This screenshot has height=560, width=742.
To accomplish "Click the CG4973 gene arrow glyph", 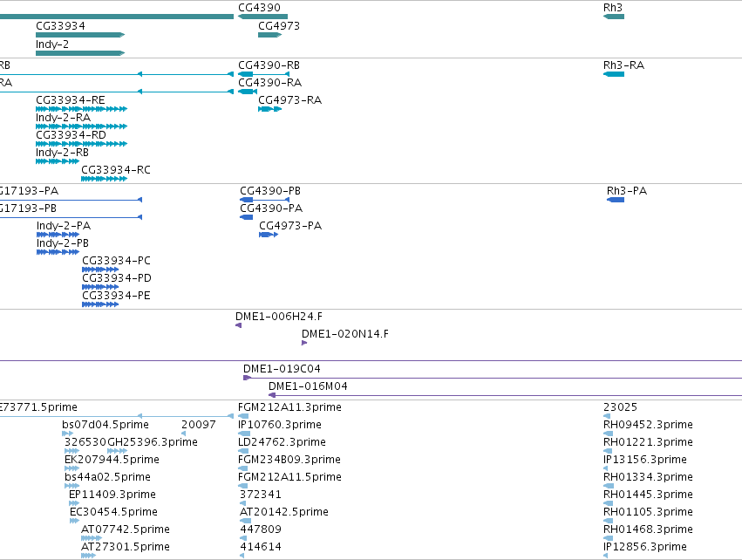I will pos(269,35).
